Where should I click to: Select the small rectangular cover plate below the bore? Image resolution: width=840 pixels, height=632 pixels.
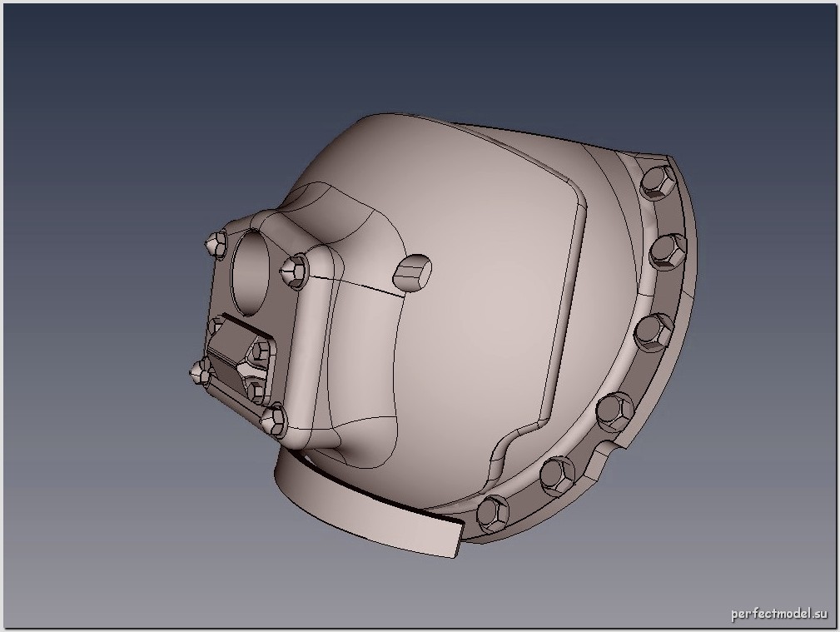click(241, 358)
